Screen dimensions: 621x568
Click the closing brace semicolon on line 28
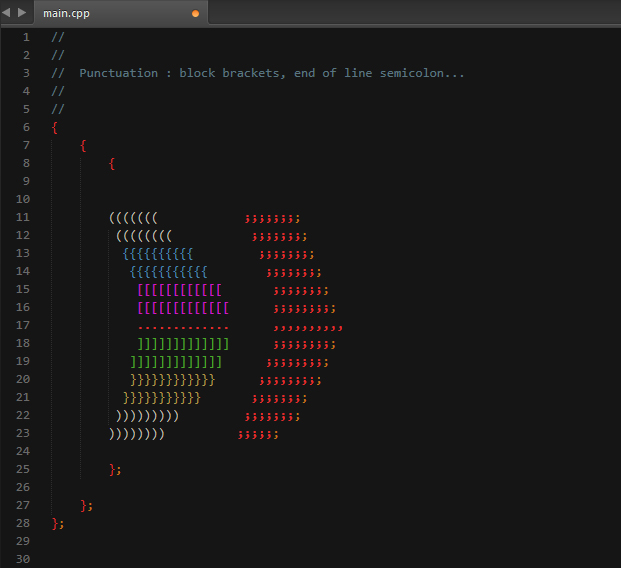[x=58, y=524]
